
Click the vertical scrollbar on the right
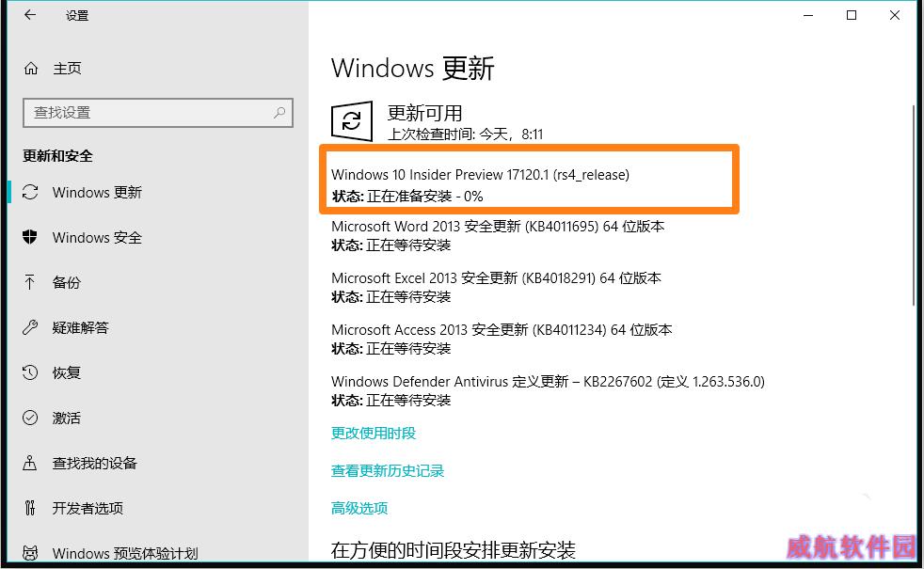click(x=914, y=206)
